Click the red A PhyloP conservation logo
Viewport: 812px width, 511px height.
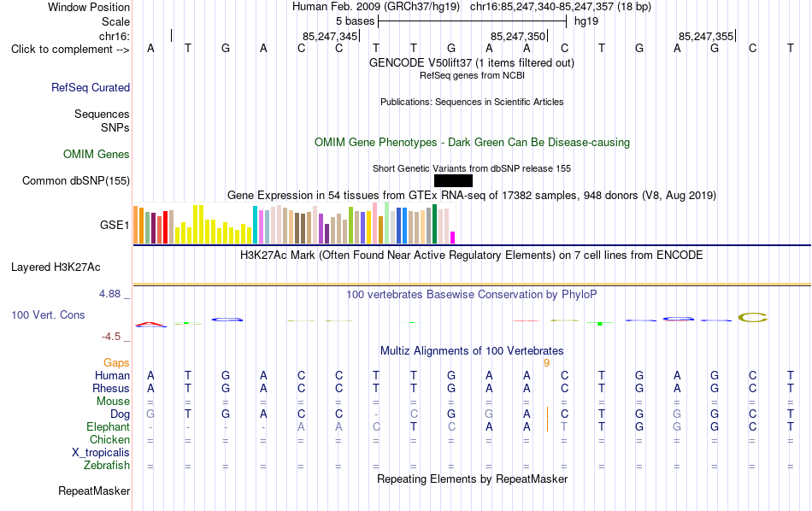click(150, 324)
